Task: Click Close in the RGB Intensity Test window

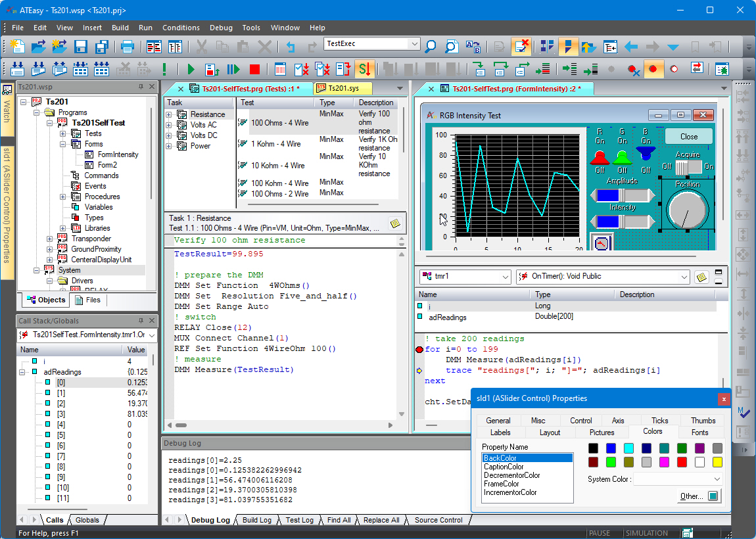Action: point(689,136)
